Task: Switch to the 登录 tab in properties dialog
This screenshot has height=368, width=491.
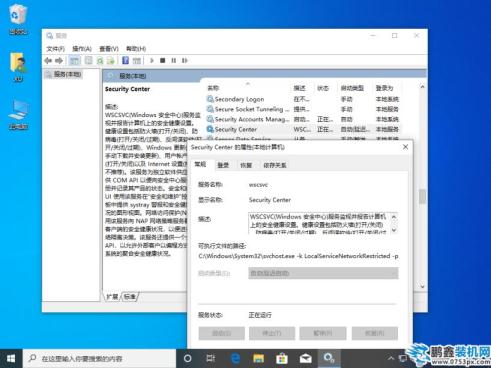Action: pyautogui.click(x=223, y=165)
